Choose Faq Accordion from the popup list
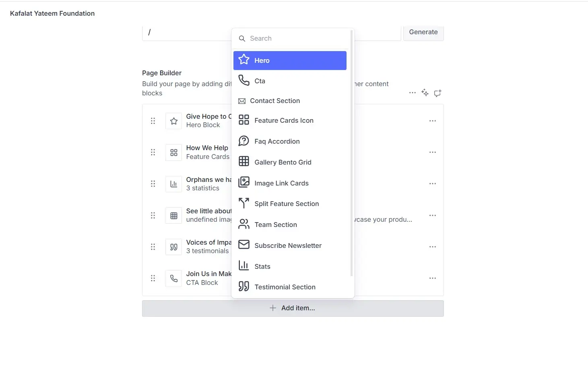The width and height of the screenshot is (588, 369). (277, 141)
